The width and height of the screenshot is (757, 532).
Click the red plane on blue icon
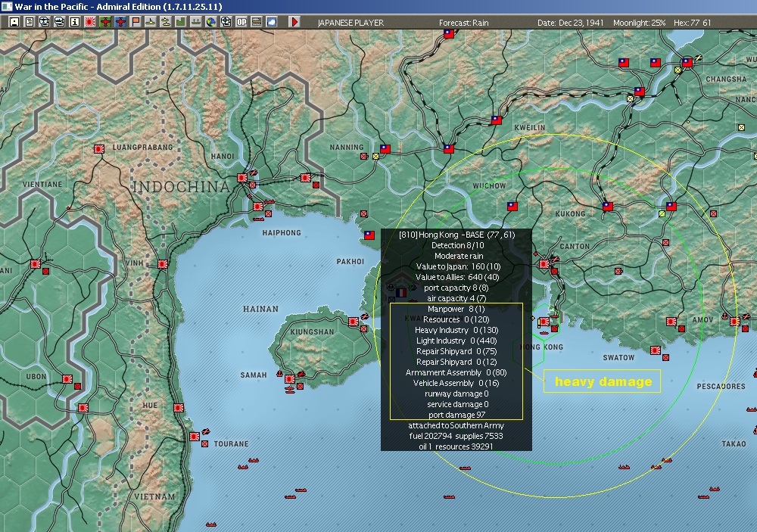[x=120, y=22]
